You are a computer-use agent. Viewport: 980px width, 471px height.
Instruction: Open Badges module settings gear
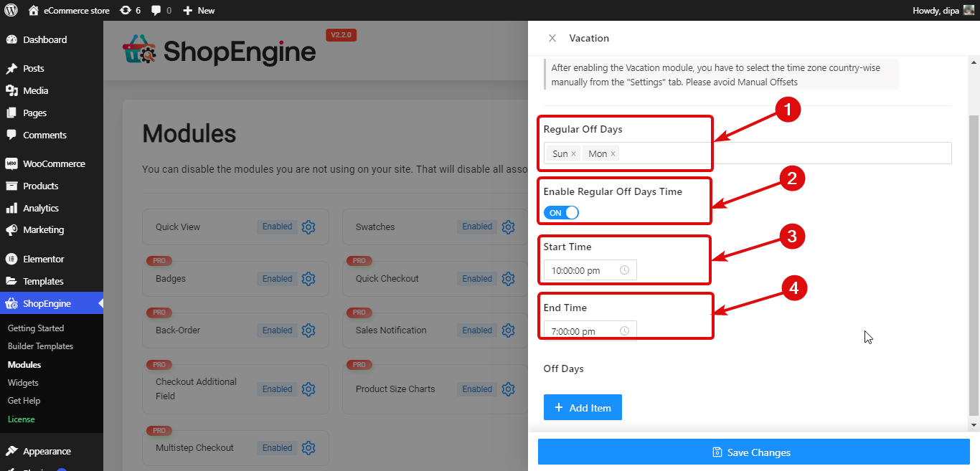click(x=308, y=278)
